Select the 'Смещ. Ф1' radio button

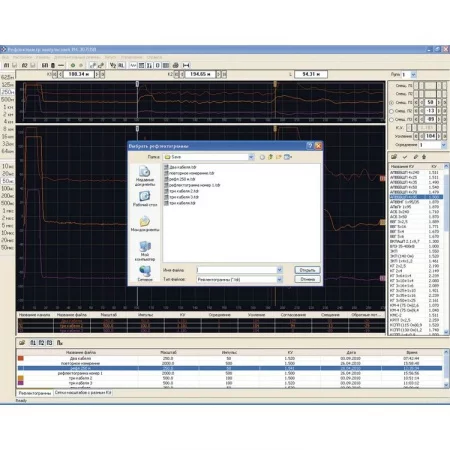(391, 103)
